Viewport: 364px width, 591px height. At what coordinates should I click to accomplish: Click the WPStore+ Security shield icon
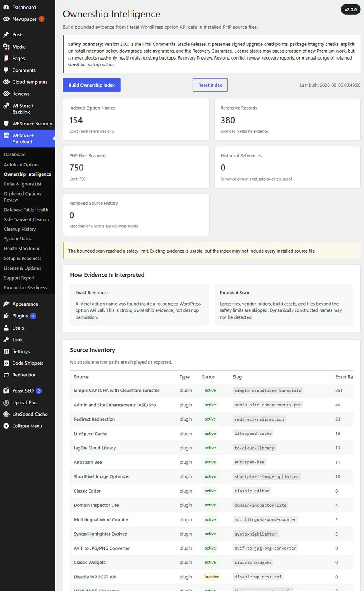click(6, 123)
